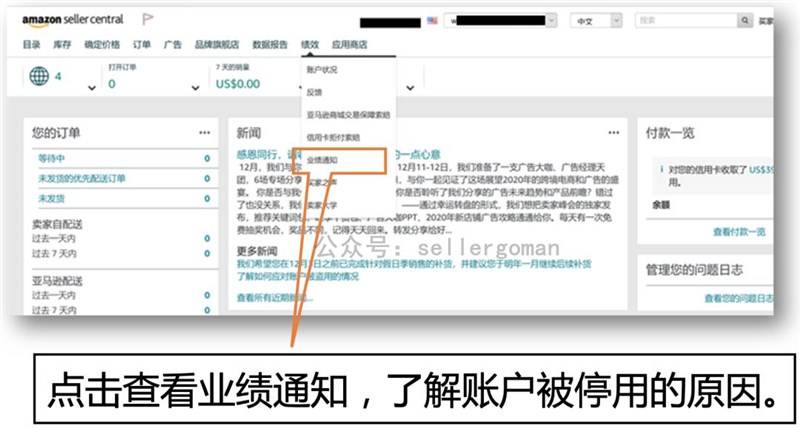Open the 查看所有近期新闻 link
Viewport: 800px width, 428px height.
tap(275, 297)
